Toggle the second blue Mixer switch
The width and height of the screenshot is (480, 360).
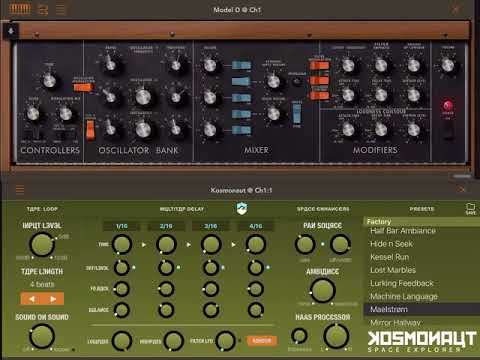click(x=241, y=81)
